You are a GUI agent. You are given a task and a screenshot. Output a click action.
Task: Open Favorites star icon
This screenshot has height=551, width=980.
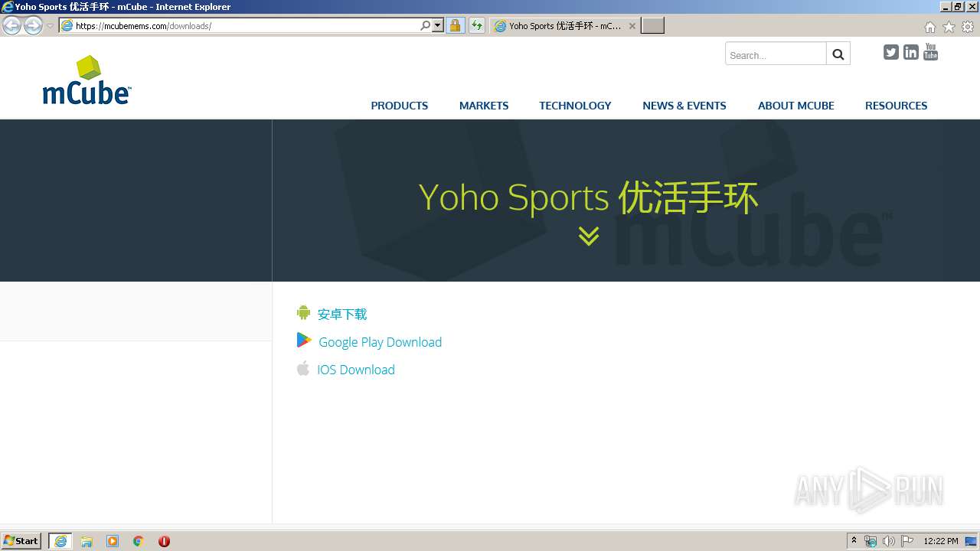pyautogui.click(x=949, y=27)
